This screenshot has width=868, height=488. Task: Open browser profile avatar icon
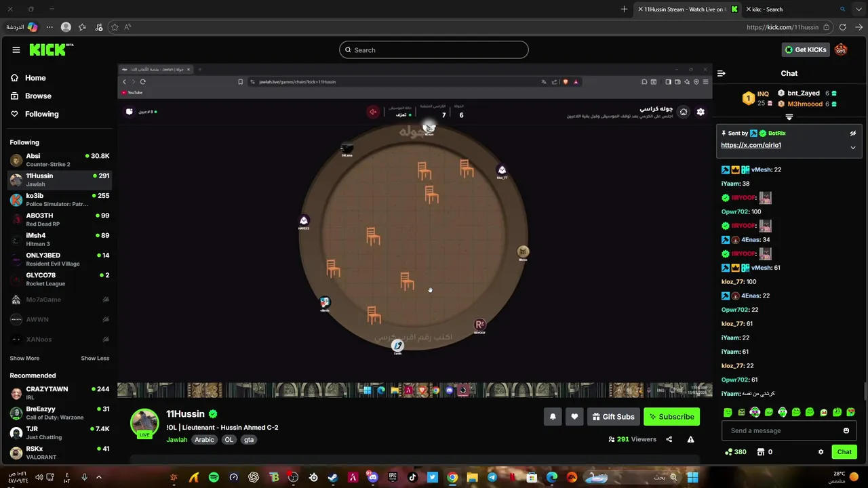click(66, 27)
